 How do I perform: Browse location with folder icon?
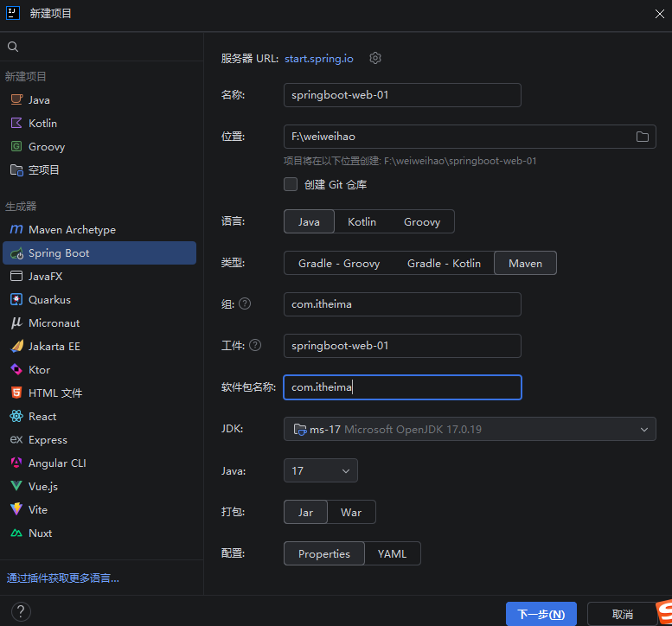[642, 137]
